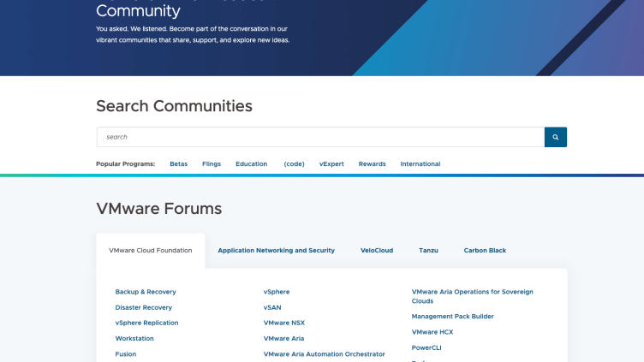Image resolution: width=644 pixels, height=362 pixels.
Task: Open VMware Aria Automation Orchestrator forum
Action: click(x=324, y=354)
